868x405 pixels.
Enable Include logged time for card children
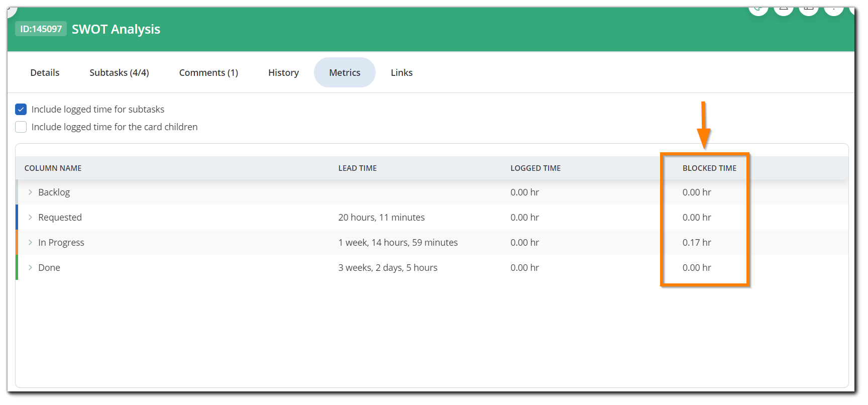pos(21,127)
